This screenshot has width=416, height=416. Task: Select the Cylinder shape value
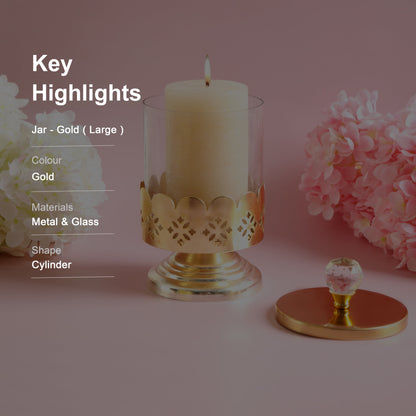(51, 265)
